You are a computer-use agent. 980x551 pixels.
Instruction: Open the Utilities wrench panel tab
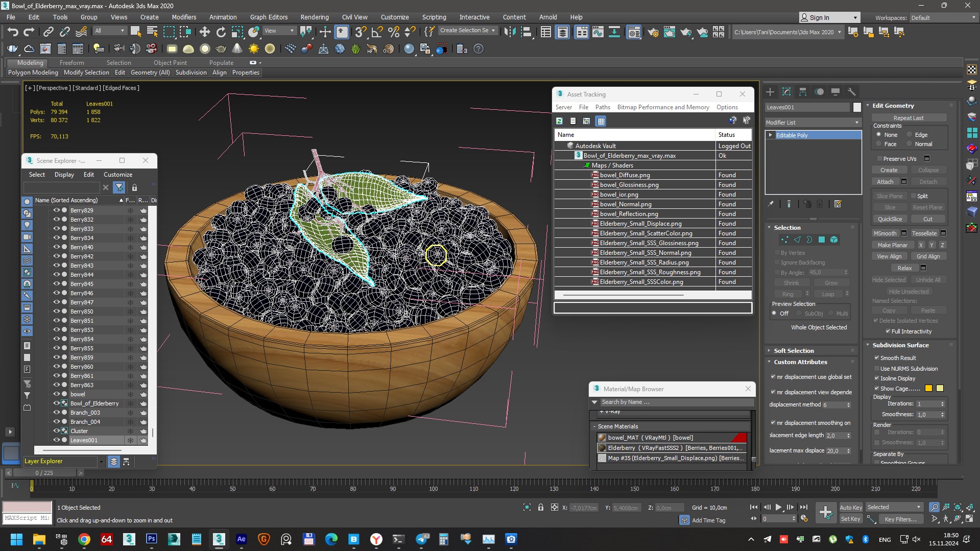851,92
